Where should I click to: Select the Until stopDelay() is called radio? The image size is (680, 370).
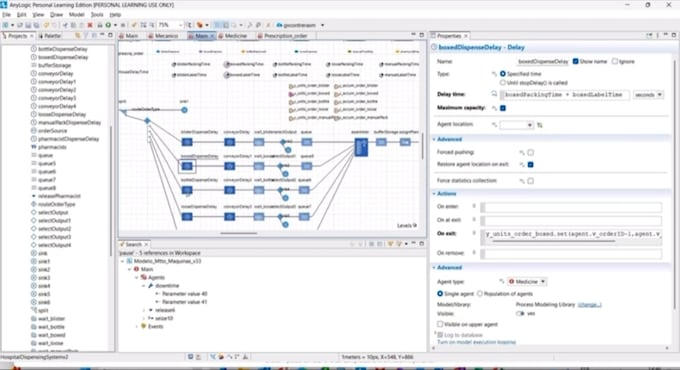click(503, 82)
